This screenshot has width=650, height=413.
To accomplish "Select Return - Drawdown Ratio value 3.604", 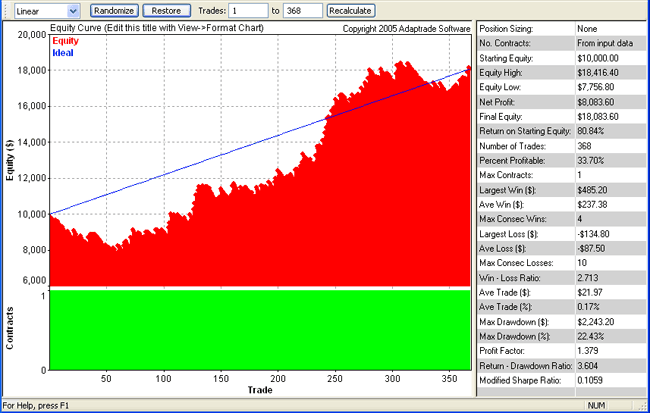I will click(587, 366).
